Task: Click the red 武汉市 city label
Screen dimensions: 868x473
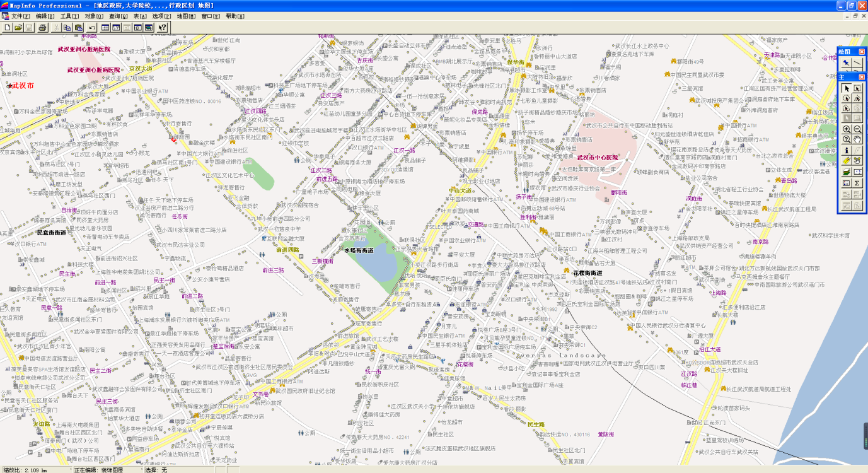Action: coord(22,86)
